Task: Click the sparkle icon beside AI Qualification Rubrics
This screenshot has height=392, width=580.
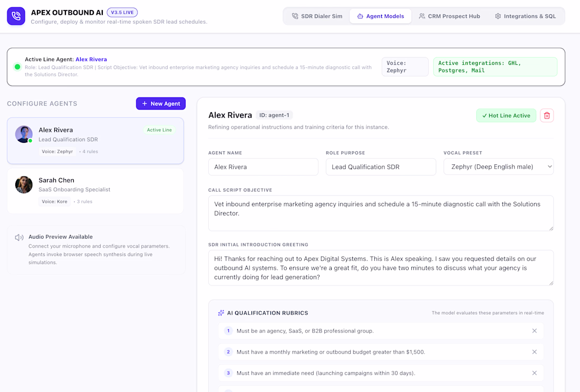Action: pyautogui.click(x=221, y=313)
